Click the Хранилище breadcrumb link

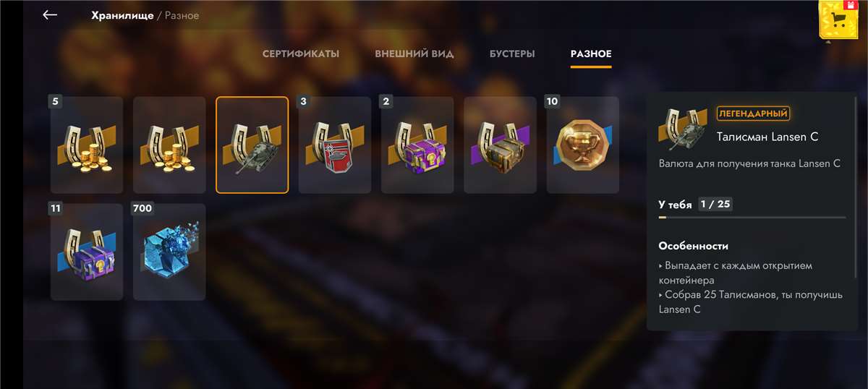point(122,15)
